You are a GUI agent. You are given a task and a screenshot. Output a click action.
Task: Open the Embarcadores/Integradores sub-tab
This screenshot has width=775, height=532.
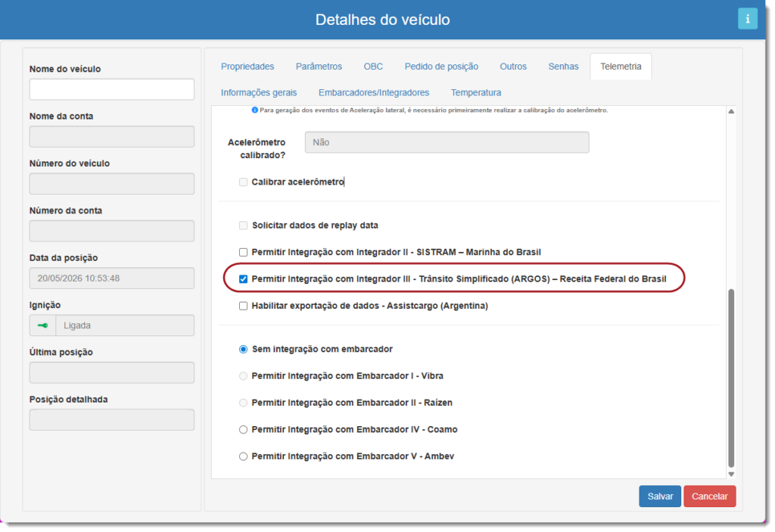[x=374, y=92]
